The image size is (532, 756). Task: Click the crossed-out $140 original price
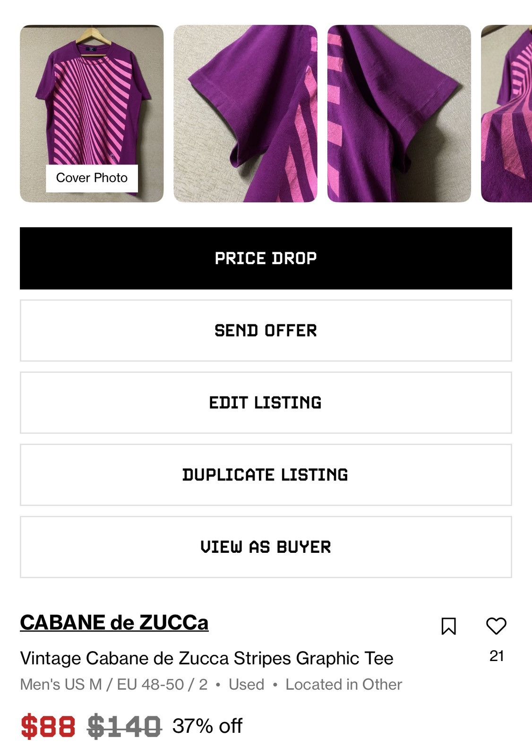coord(125,727)
